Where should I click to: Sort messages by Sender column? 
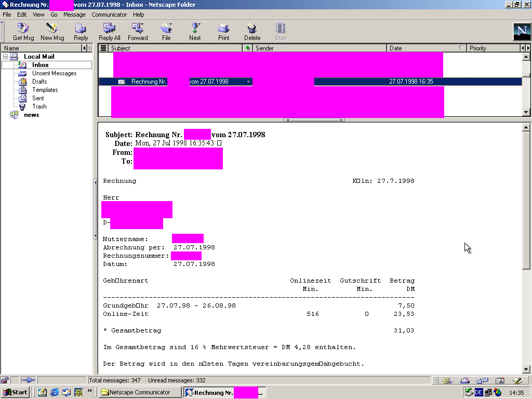[320, 48]
